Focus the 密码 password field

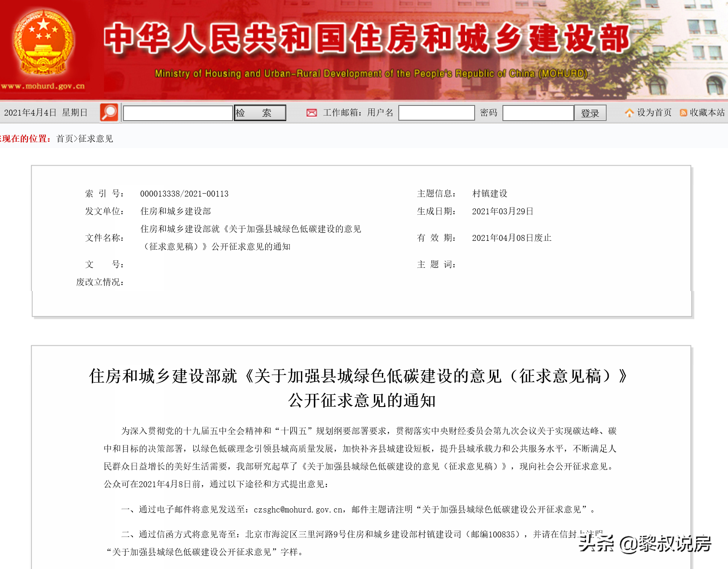click(538, 113)
